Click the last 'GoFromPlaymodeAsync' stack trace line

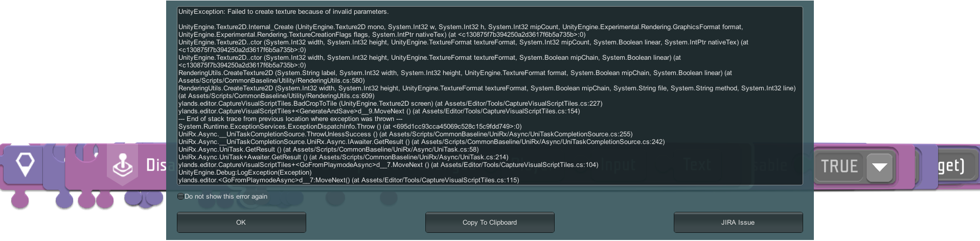coord(348,180)
